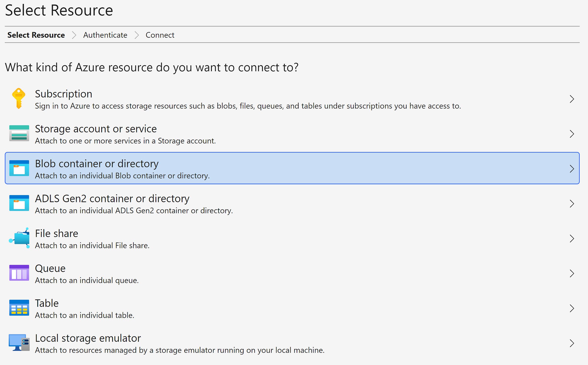Click 'Attach to resources managed by a storage emulator' text

pyautogui.click(x=180, y=350)
